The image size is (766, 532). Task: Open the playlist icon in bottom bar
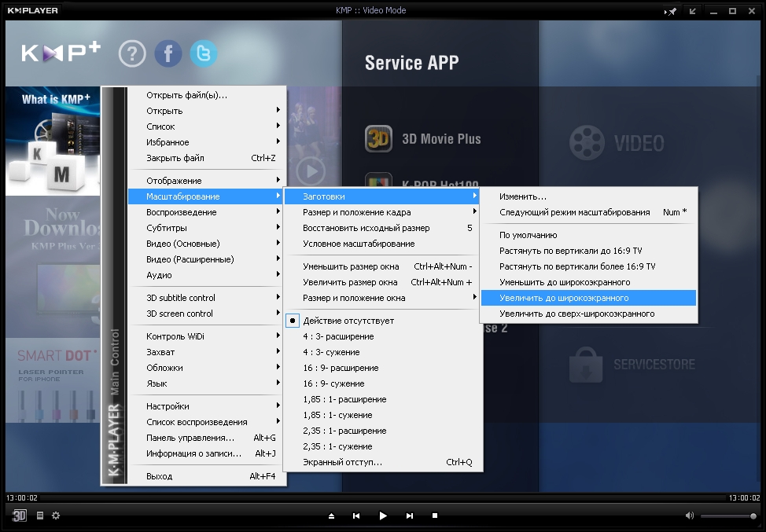pyautogui.click(x=40, y=515)
